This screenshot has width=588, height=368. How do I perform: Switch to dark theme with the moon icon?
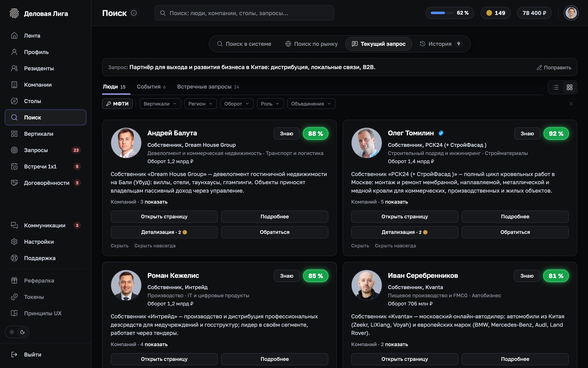pos(22,332)
